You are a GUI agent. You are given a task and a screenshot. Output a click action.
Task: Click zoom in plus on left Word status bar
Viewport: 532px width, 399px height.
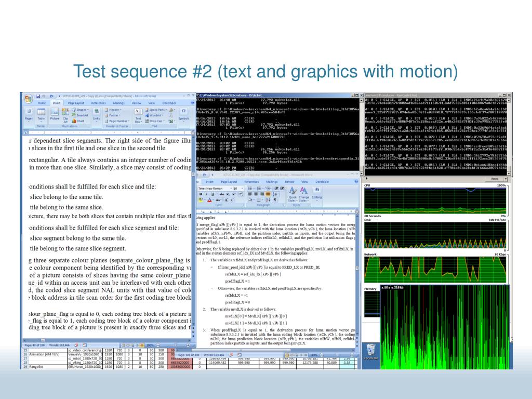click(188, 345)
